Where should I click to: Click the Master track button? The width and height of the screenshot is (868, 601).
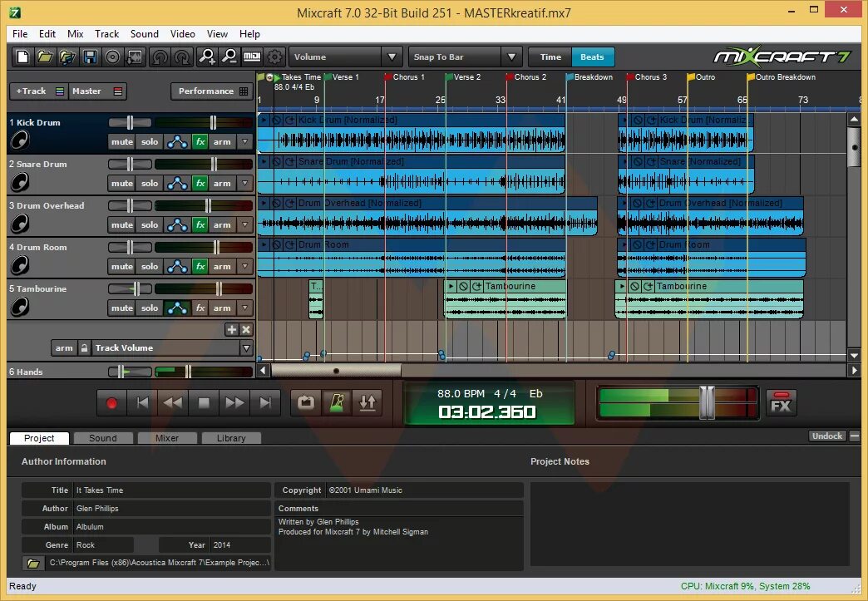tap(97, 91)
